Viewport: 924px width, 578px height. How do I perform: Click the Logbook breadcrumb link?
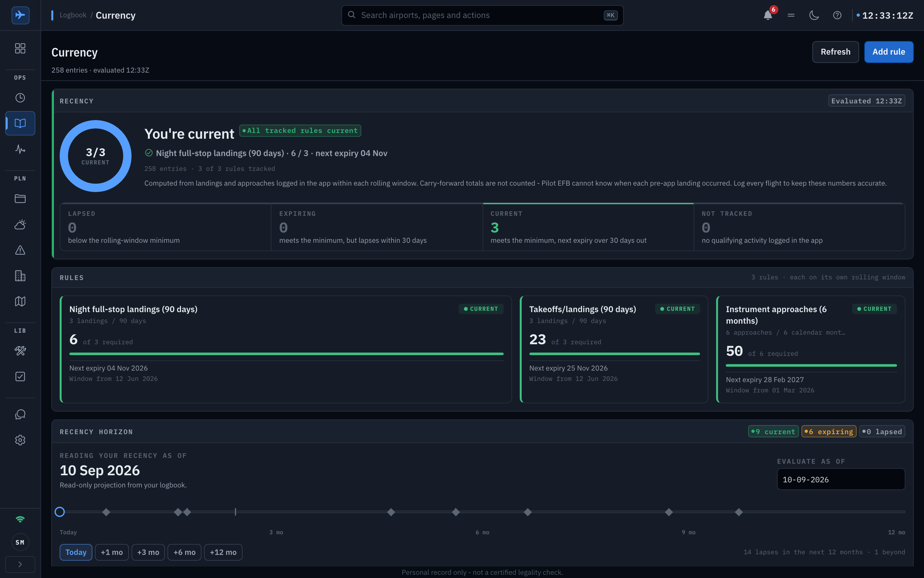73,15
